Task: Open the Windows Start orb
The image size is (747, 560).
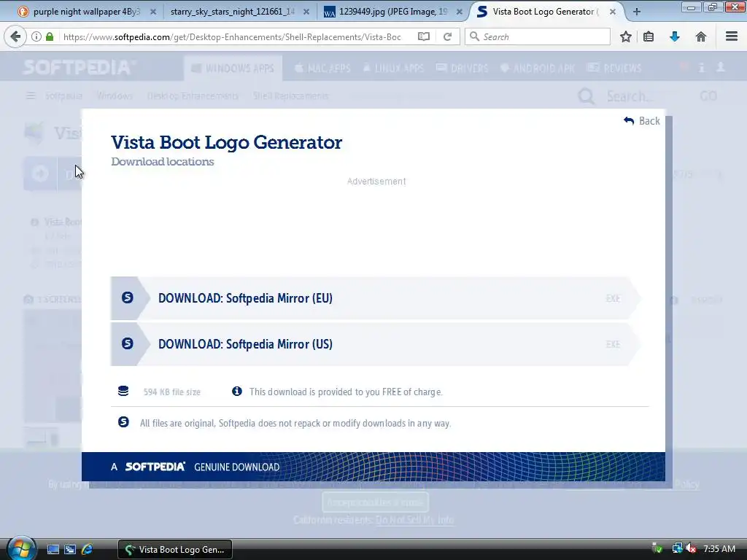Action: pyautogui.click(x=20, y=548)
